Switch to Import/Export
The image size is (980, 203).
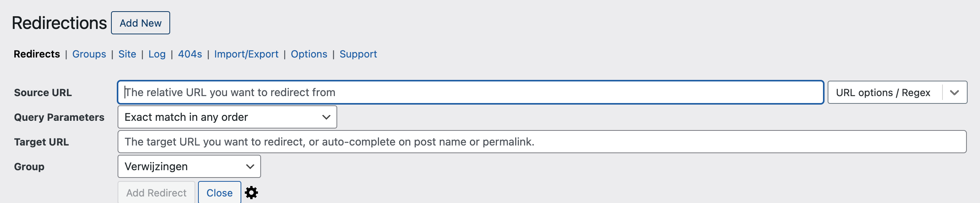246,54
